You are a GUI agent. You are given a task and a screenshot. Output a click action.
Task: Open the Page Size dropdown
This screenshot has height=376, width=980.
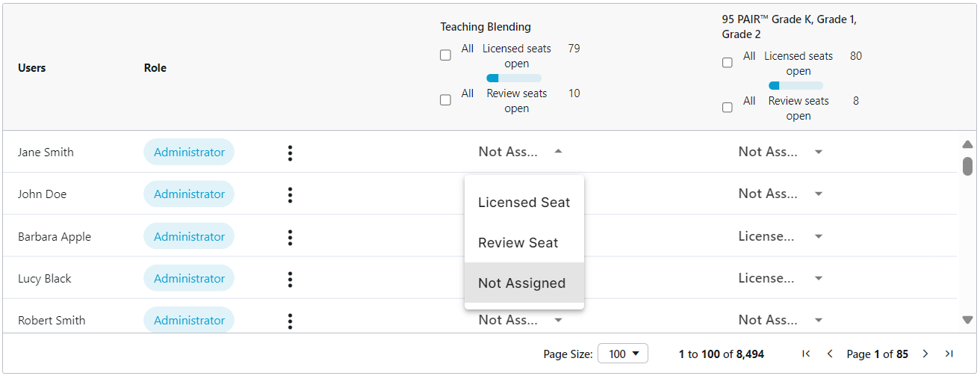(x=623, y=354)
